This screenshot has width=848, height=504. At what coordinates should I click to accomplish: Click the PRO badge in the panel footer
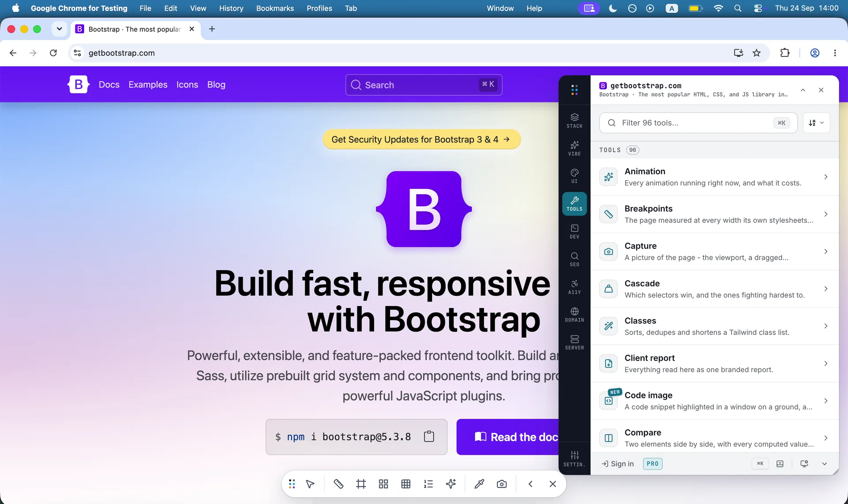(x=652, y=463)
